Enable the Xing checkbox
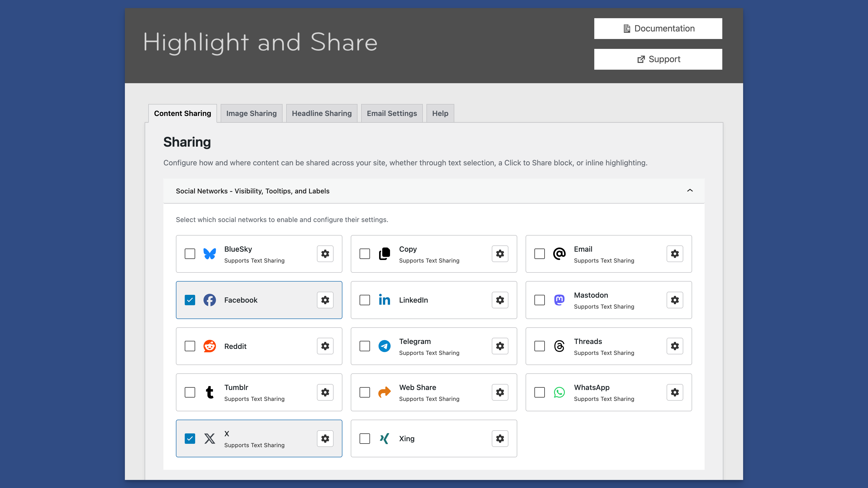 [365, 438]
